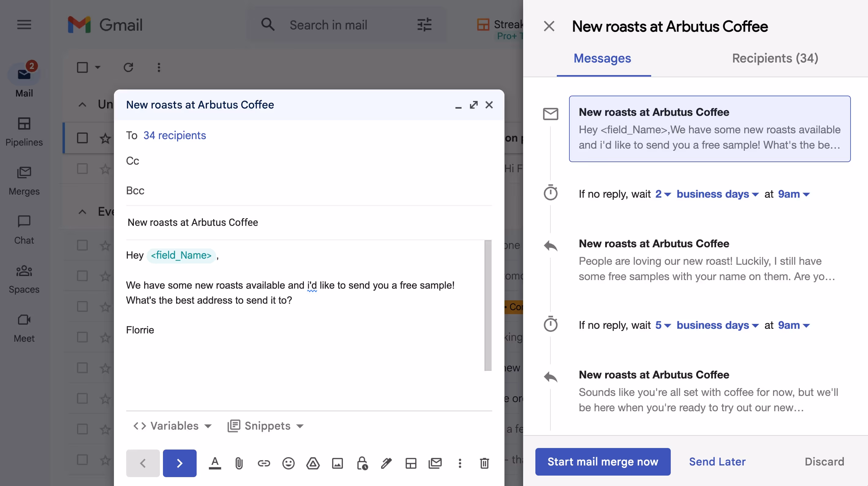Viewport: 868px width, 486px height.
Task: Open the 34 recipients list
Action: [x=175, y=135]
